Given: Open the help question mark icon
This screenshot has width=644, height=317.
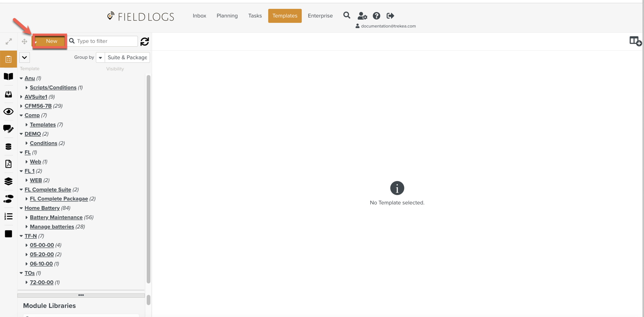Looking at the screenshot, I should click(x=376, y=16).
